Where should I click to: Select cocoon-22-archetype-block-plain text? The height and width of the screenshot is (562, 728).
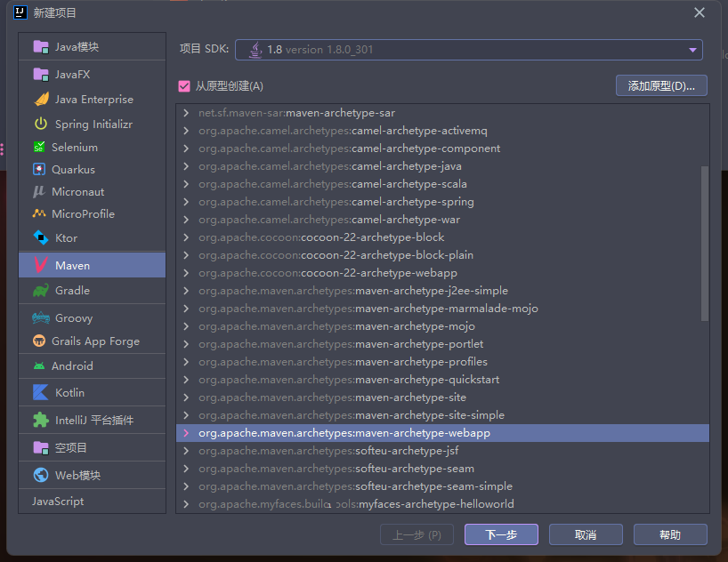[x=387, y=255]
